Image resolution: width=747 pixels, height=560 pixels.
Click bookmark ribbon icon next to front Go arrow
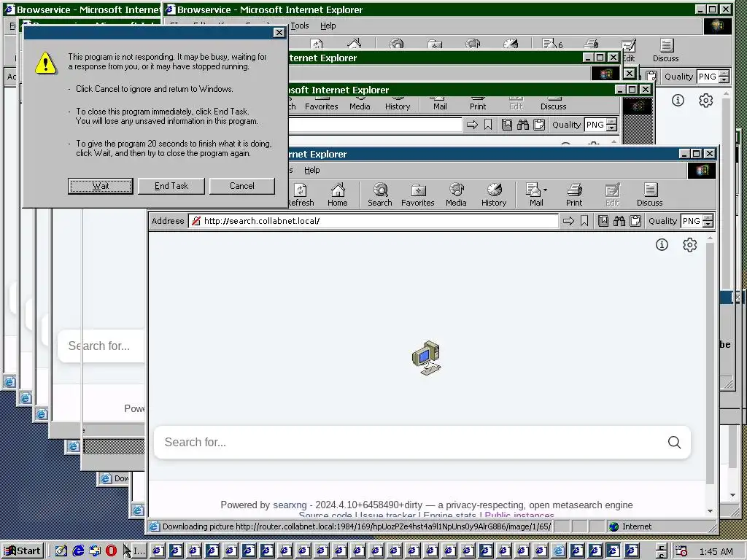pyautogui.click(x=584, y=221)
